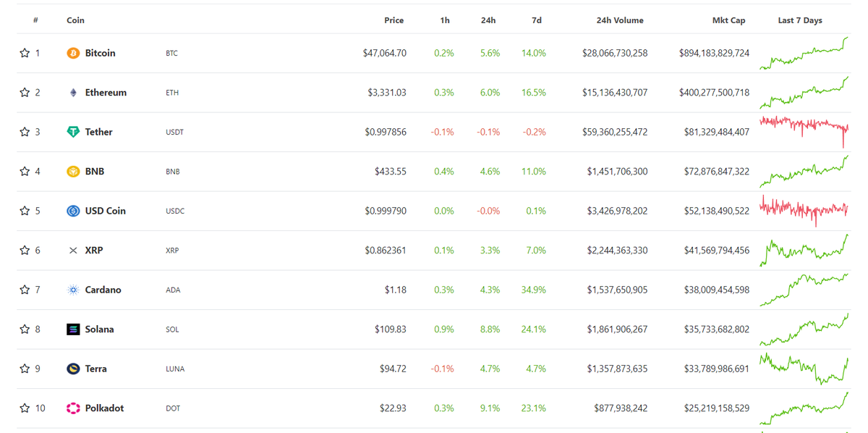Click the XRP logo icon

pyautogui.click(x=73, y=251)
